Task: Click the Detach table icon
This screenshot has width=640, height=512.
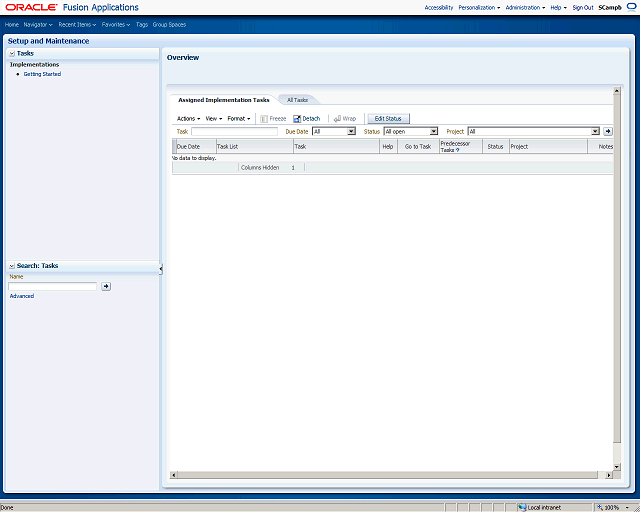Action: [x=297, y=119]
